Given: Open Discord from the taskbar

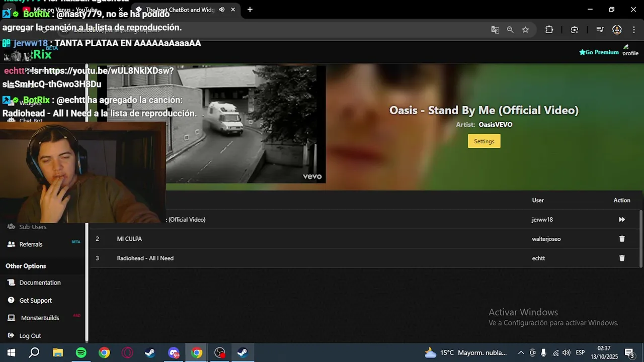Looking at the screenshot, I should (174, 353).
